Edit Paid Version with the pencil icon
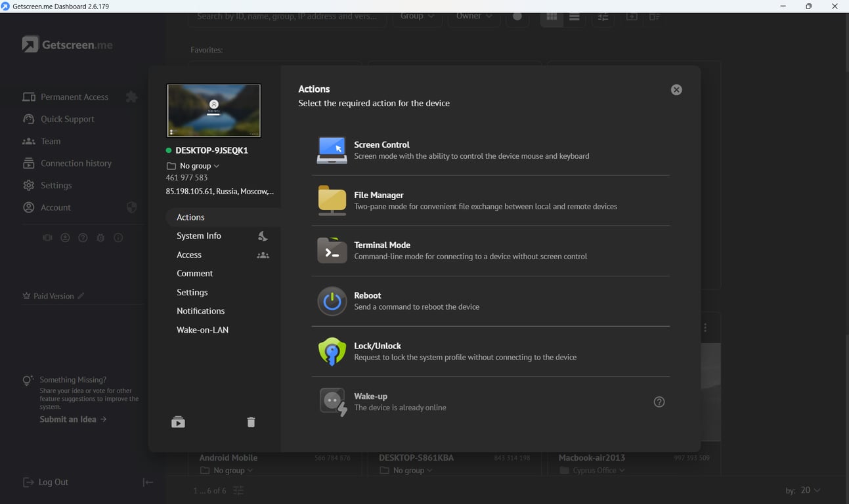The height and width of the screenshot is (504, 849). point(81,295)
